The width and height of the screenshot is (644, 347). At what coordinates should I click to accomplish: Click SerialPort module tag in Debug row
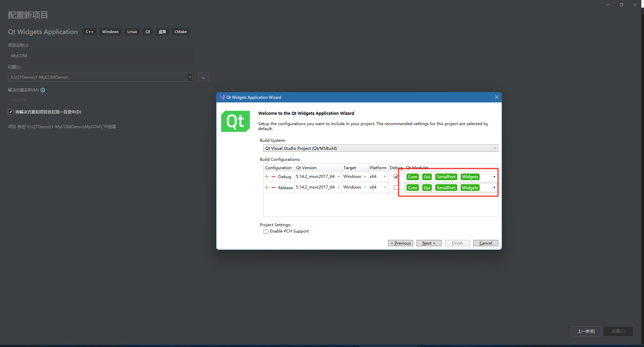(x=446, y=177)
